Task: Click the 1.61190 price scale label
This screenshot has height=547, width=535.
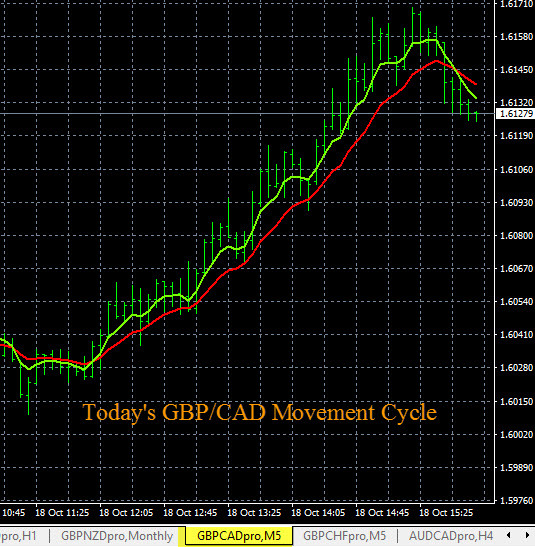Action: pos(517,136)
